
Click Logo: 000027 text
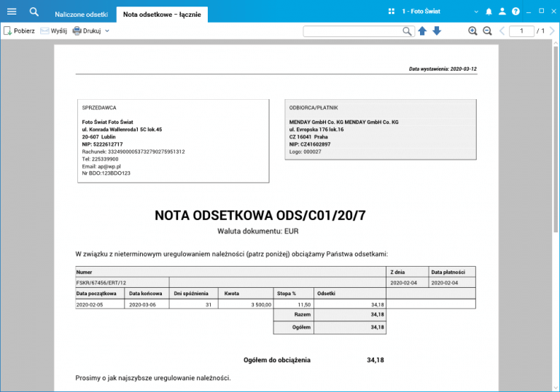tap(305, 152)
